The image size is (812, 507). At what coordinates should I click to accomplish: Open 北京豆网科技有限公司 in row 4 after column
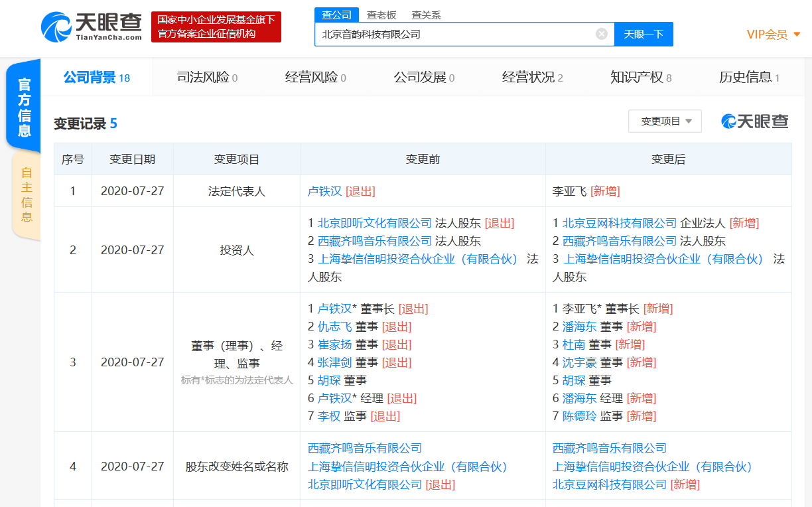610,484
